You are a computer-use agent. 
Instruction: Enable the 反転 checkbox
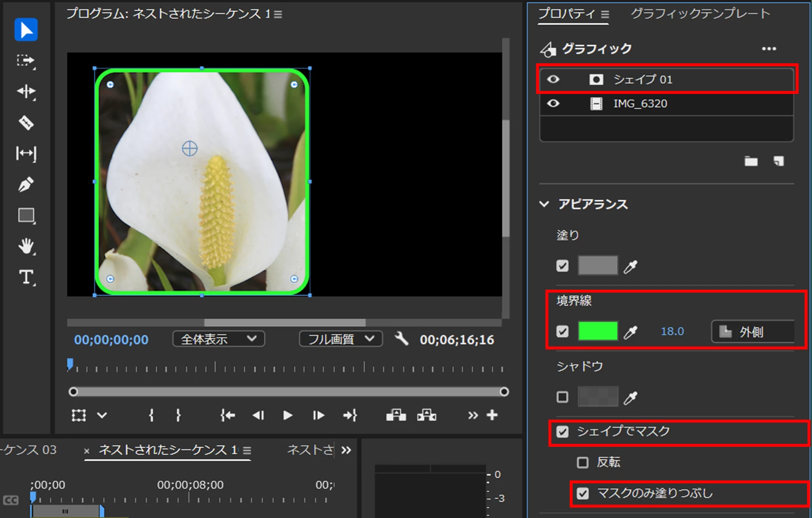pos(583,463)
